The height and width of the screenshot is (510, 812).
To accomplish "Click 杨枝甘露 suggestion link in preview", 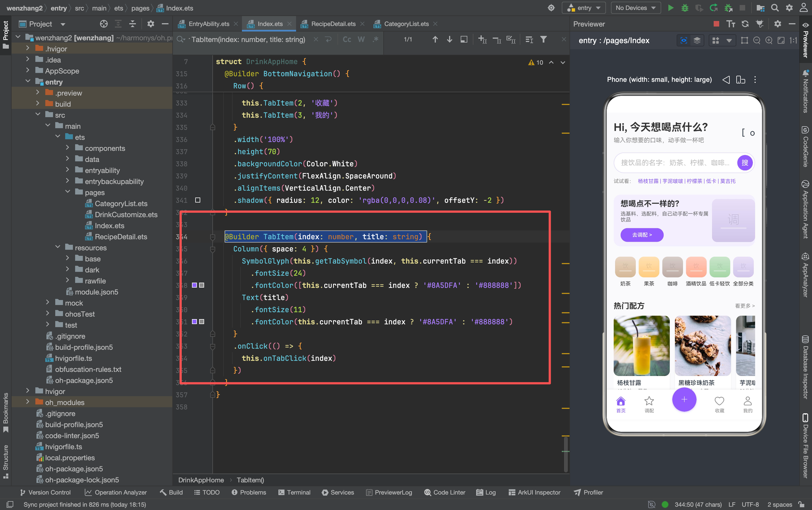I will (x=648, y=181).
